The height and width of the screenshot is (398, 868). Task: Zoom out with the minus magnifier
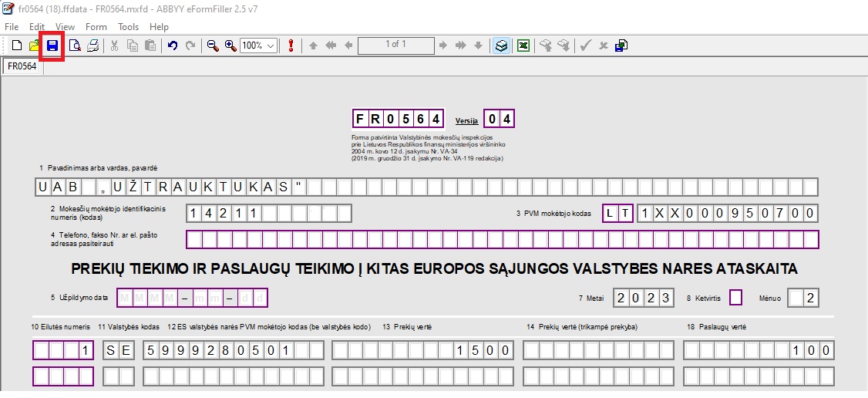[213, 46]
